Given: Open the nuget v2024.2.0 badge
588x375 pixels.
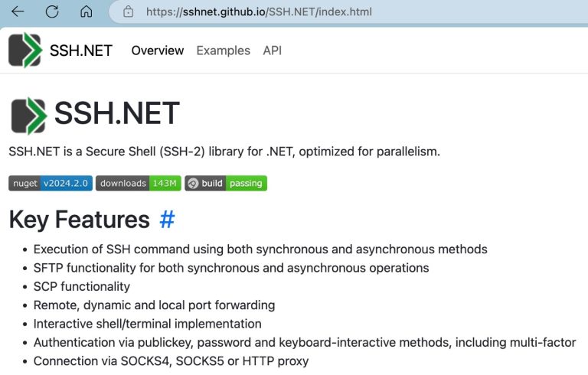Looking at the screenshot, I should [51, 184].
